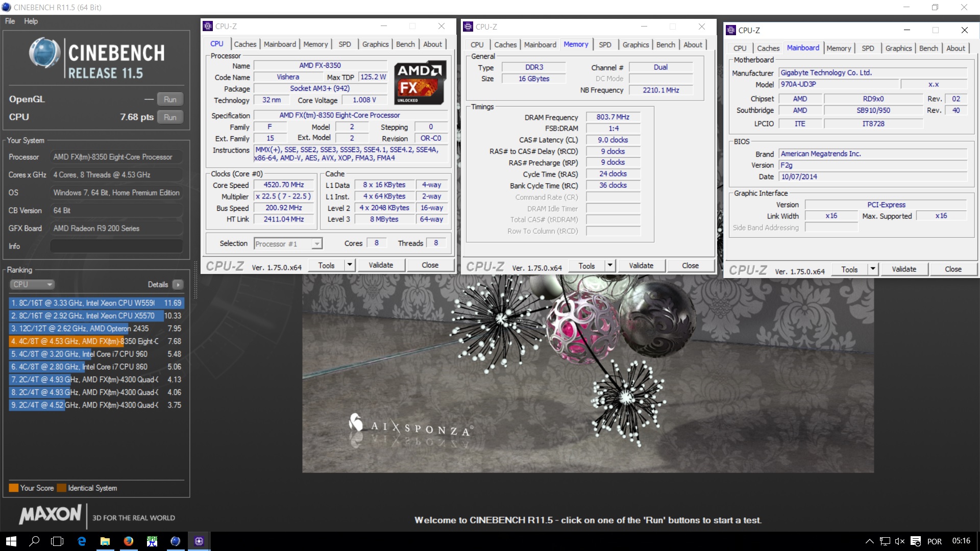
Task: Click NB Frequency value 2210.1 MHz
Action: tap(660, 90)
